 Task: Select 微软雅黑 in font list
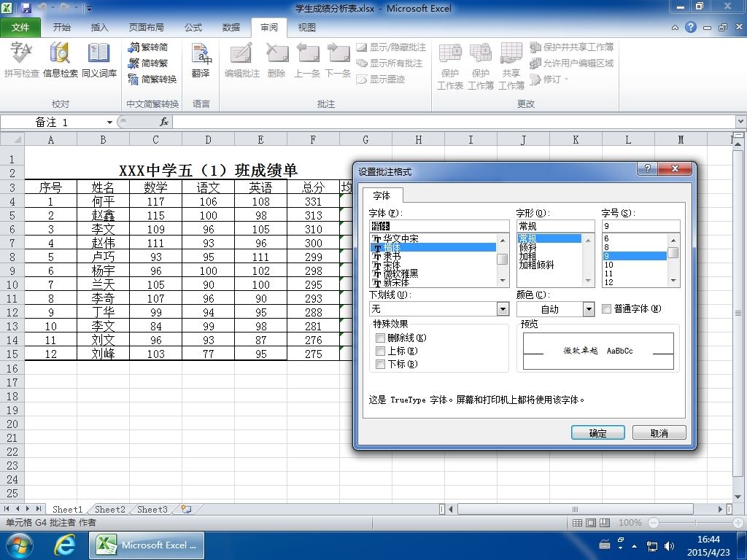click(433, 274)
